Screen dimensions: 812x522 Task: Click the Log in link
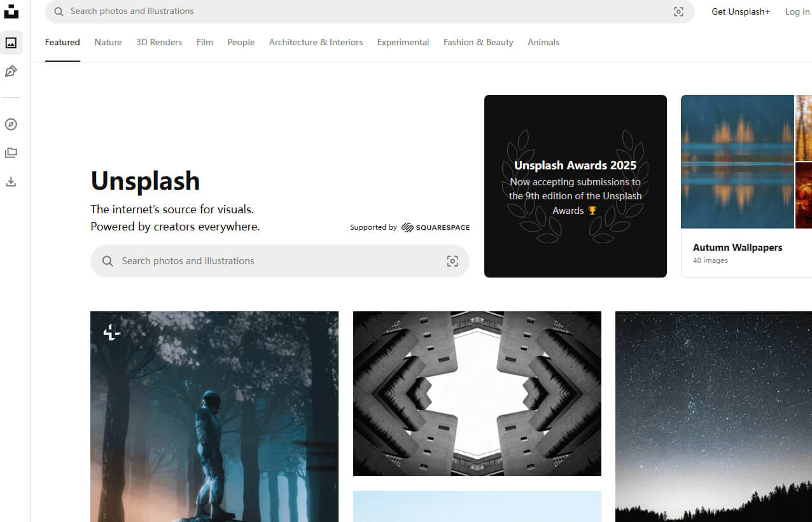pos(797,11)
